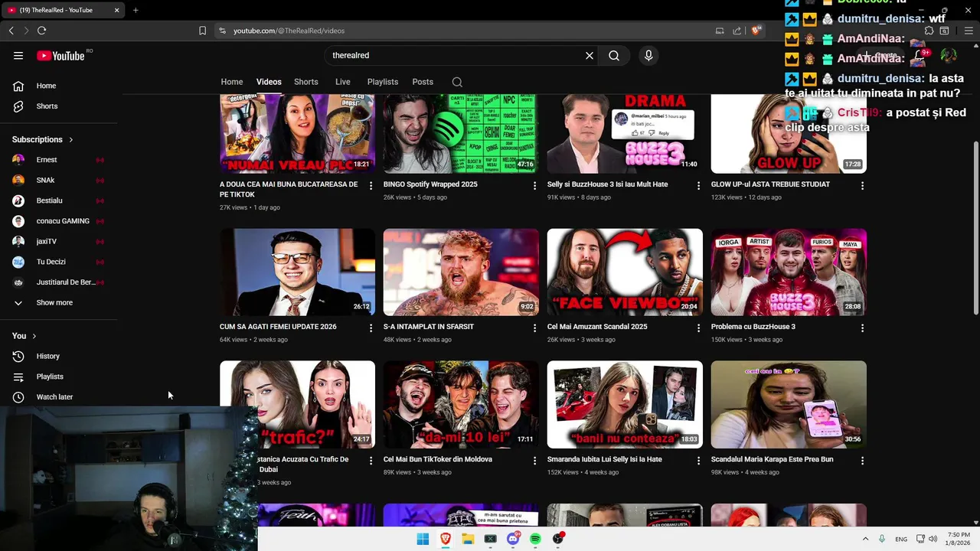Open Discord from the taskbar

(513, 539)
